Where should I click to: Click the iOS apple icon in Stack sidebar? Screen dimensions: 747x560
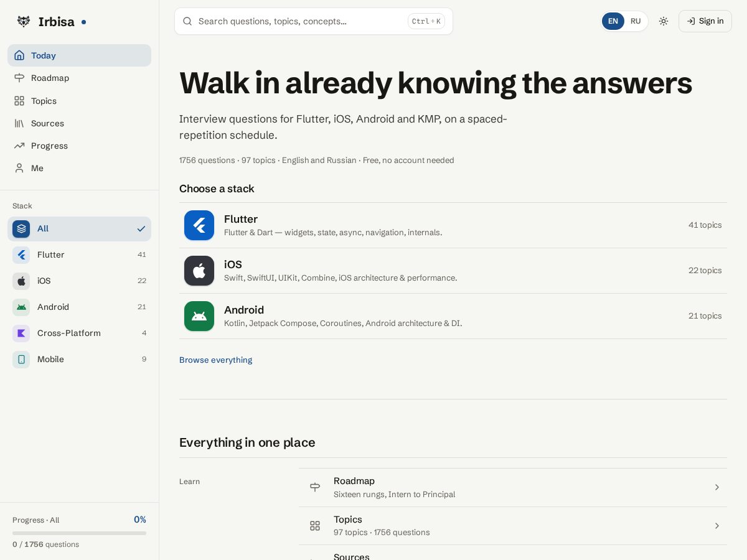tap(21, 281)
